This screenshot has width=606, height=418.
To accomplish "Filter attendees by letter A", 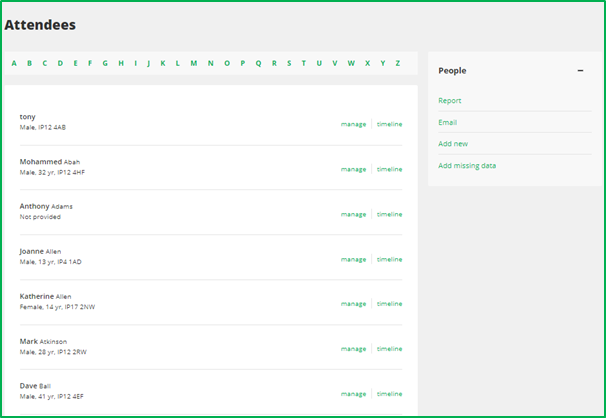I will [14, 63].
